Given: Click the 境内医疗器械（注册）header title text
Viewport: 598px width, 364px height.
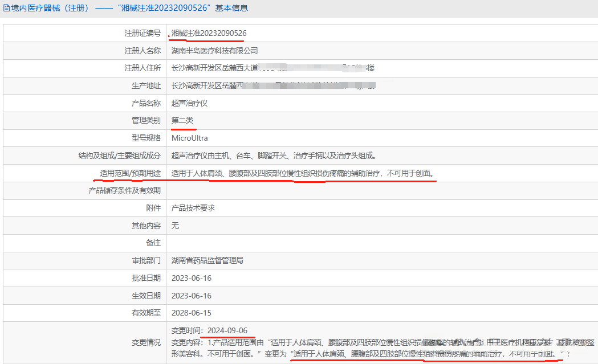Looking at the screenshot, I should tap(50, 9).
